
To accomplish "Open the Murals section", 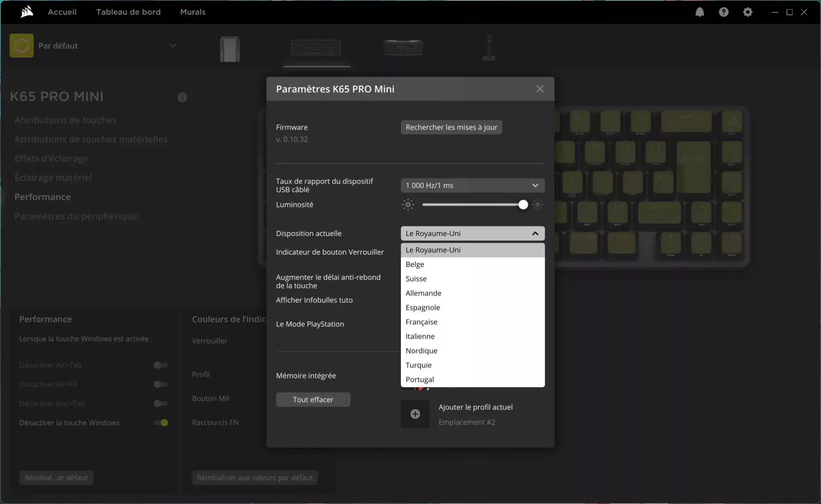I will pyautogui.click(x=193, y=12).
